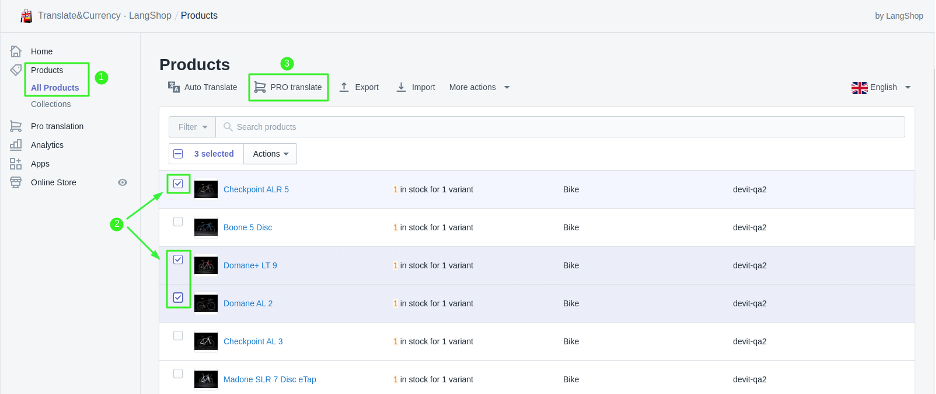936x394 pixels.
Task: Click 'by LangShop' text in header
Action: tap(899, 16)
